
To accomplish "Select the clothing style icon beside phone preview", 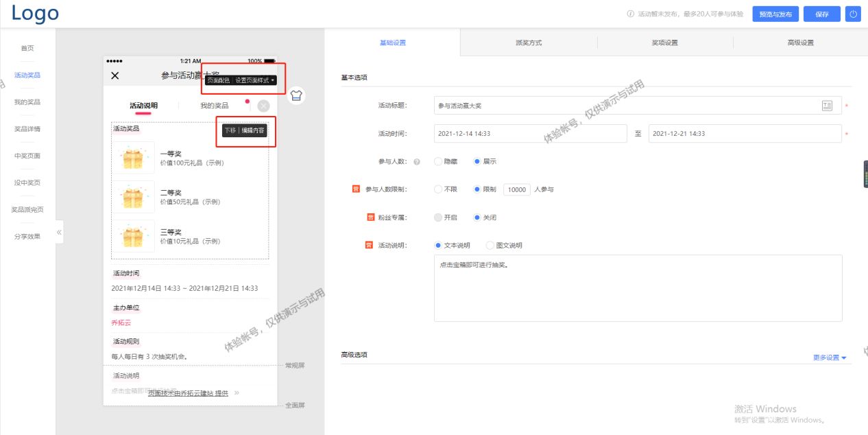I will (296, 96).
